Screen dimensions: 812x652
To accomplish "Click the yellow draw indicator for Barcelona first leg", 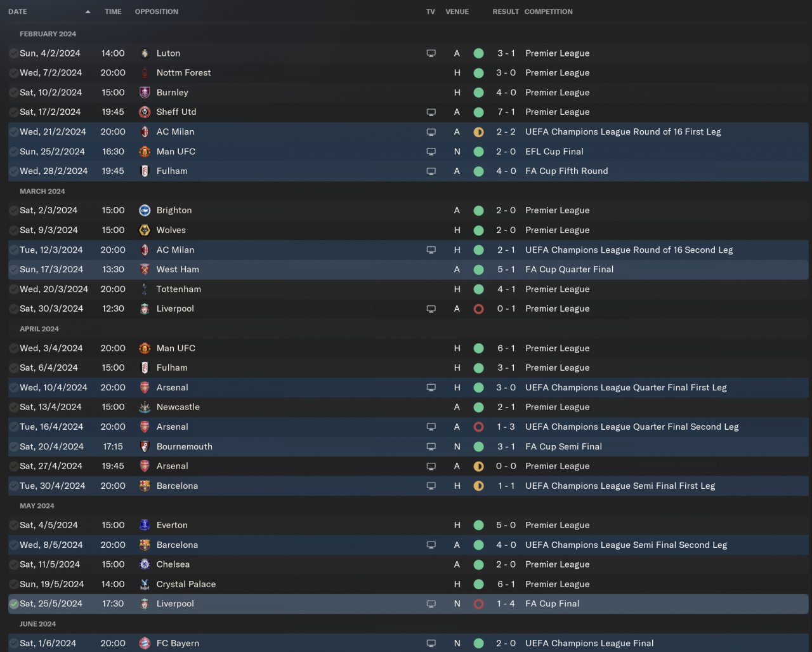I will [x=478, y=486].
